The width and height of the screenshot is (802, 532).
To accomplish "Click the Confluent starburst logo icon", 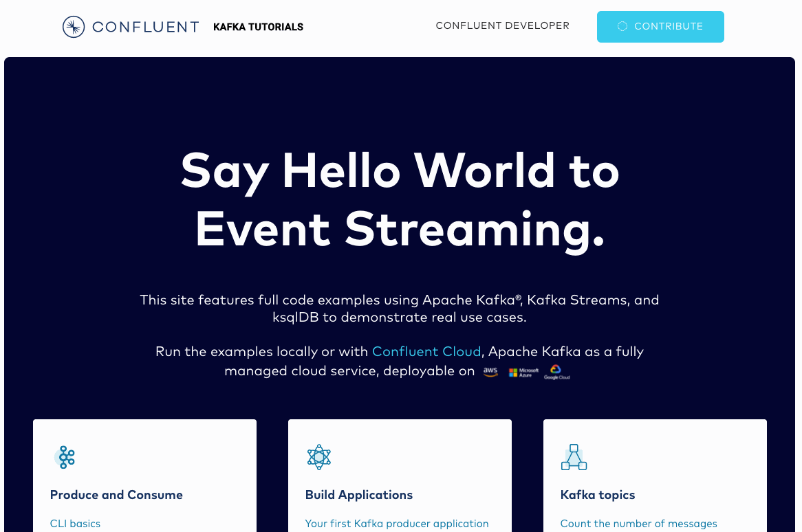I will [74, 27].
